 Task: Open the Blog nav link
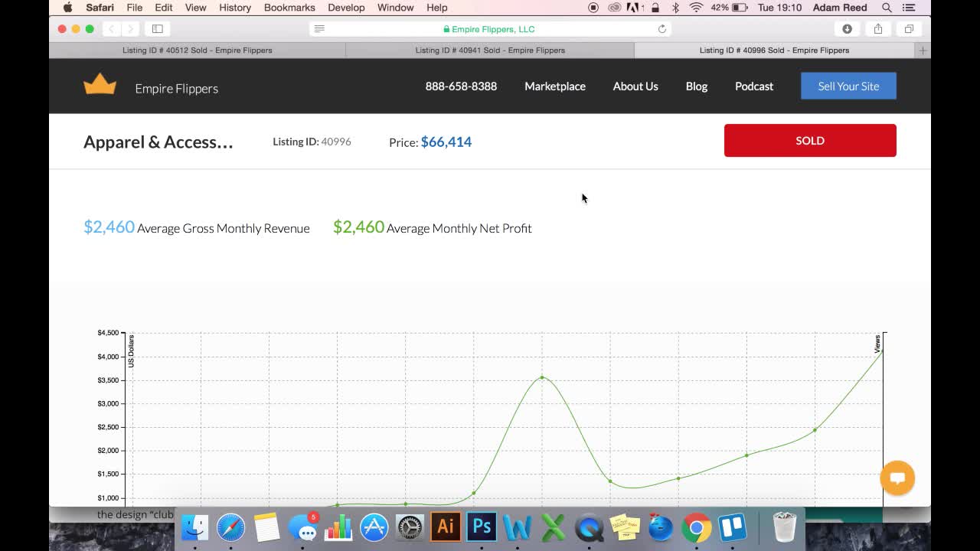pos(697,86)
